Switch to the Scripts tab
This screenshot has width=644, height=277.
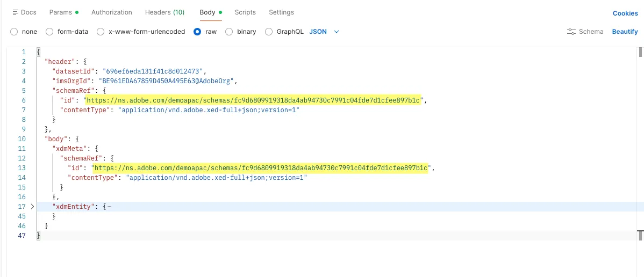245,12
